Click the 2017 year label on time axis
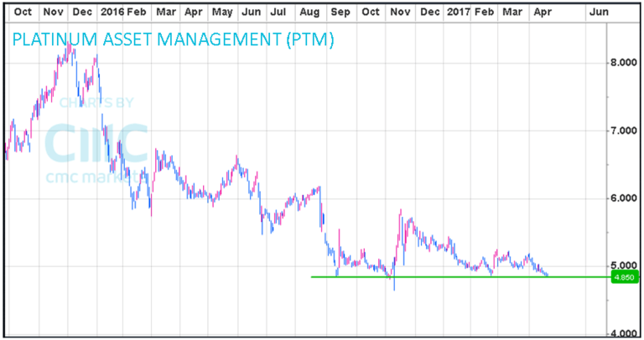 (x=459, y=12)
